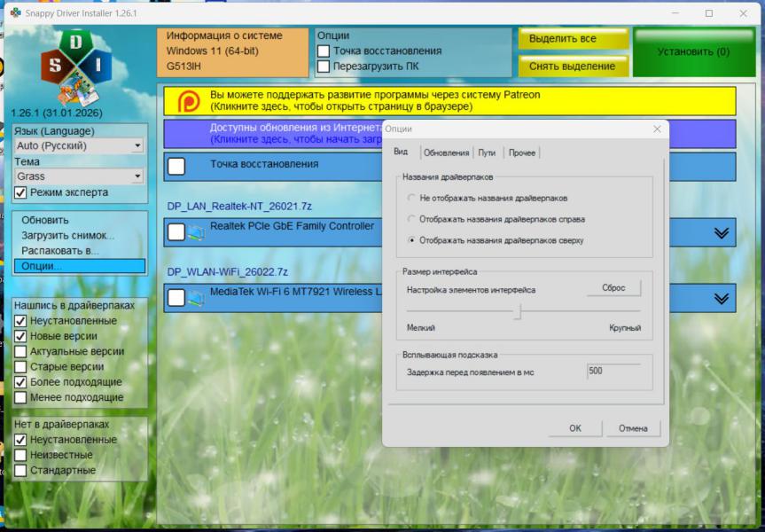This screenshot has height=532, width=765.
Task: Click the Выделить все button
Action: click(x=573, y=39)
